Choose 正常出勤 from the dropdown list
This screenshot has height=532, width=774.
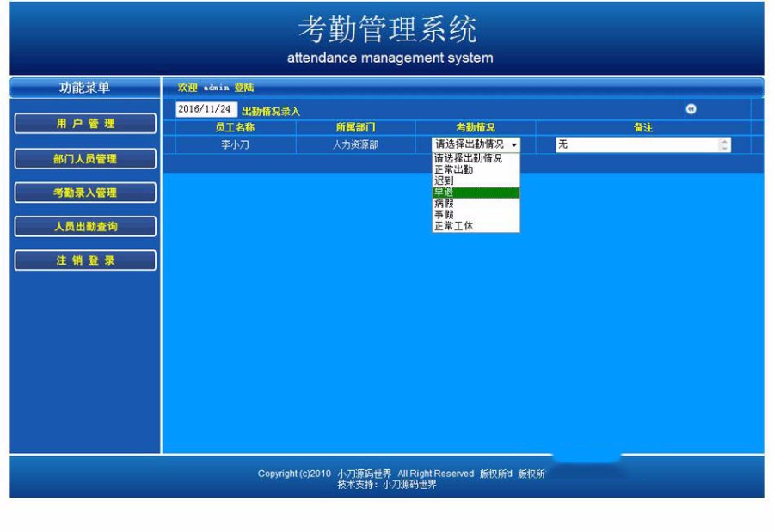click(476, 169)
